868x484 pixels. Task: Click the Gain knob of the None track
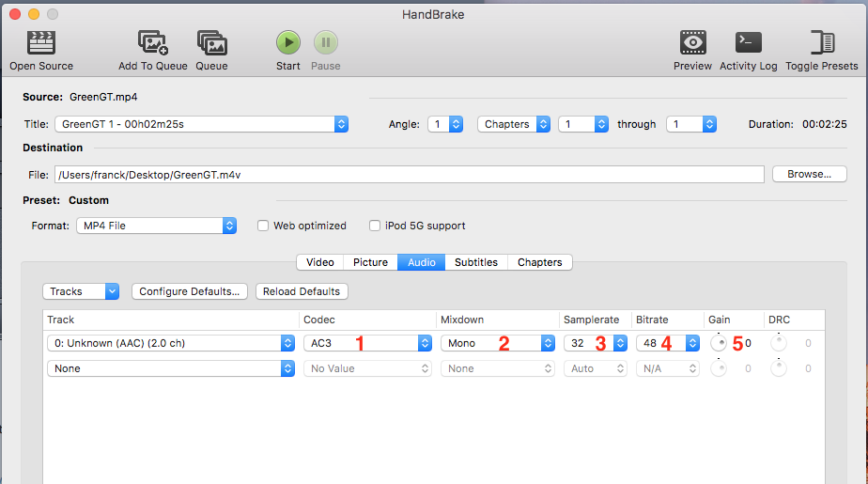pos(719,368)
